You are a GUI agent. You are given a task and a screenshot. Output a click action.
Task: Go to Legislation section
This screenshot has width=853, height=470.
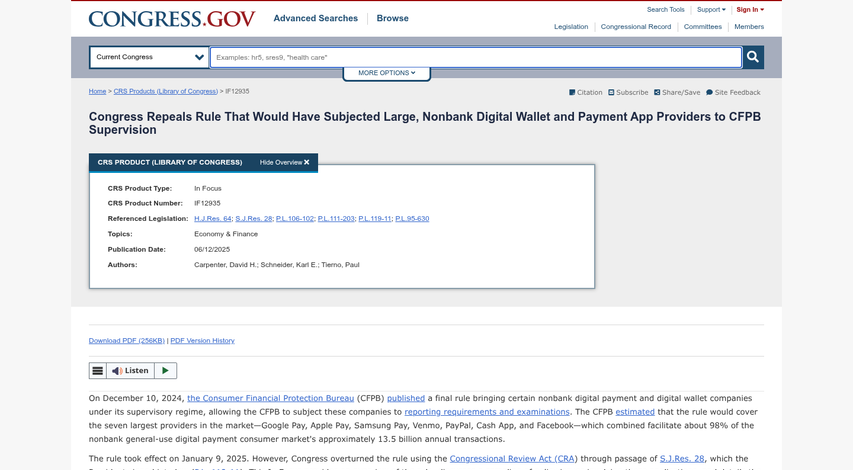[571, 27]
